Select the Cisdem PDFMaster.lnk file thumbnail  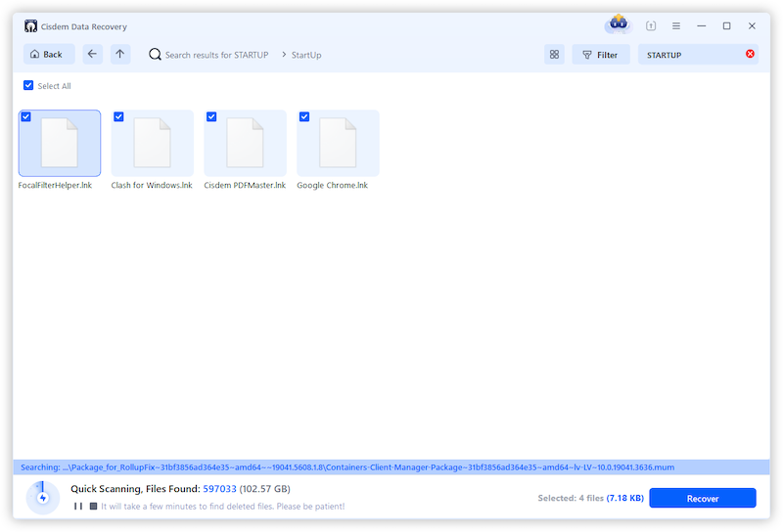[x=246, y=143]
